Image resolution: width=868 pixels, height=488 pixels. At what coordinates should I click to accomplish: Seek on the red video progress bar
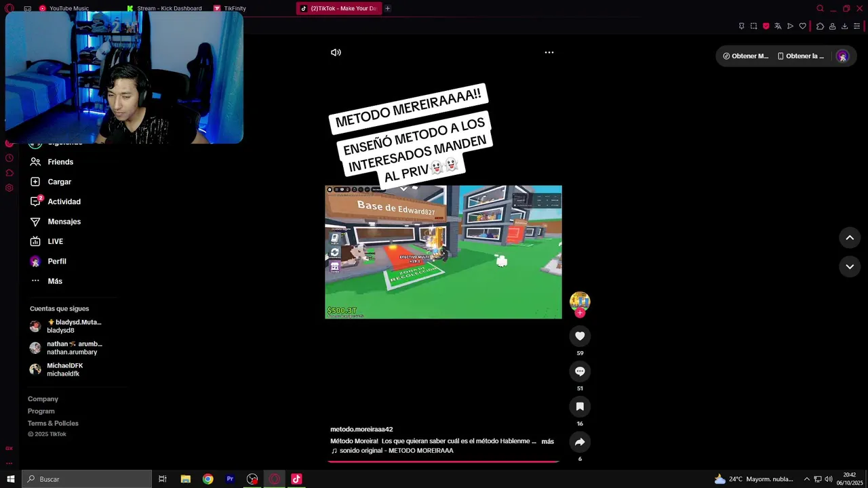[443, 462]
